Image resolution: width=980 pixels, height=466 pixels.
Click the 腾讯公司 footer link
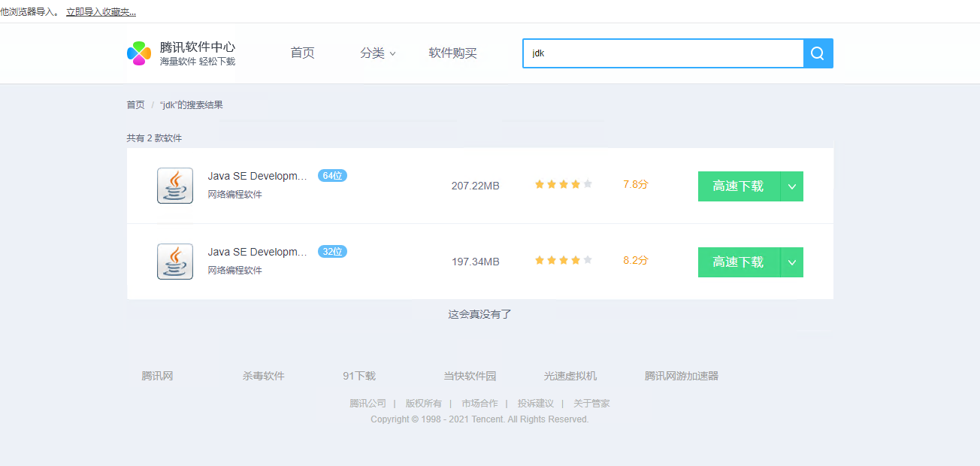click(x=367, y=404)
